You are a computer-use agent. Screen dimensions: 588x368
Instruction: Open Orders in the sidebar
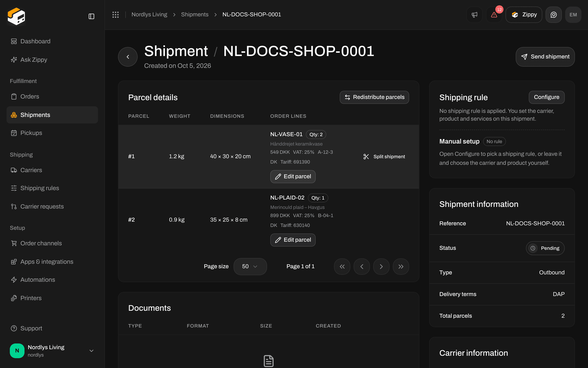click(x=52, y=97)
